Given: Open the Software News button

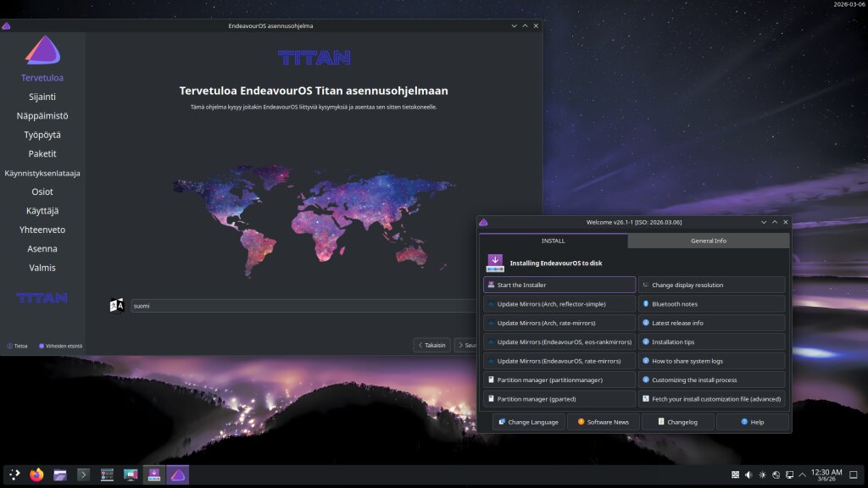Looking at the screenshot, I should pyautogui.click(x=604, y=422).
